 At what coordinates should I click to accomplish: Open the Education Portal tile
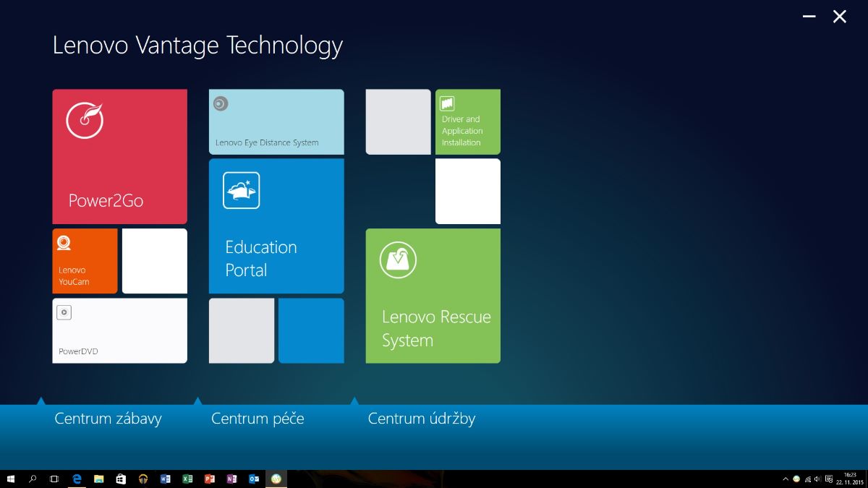pos(276,226)
